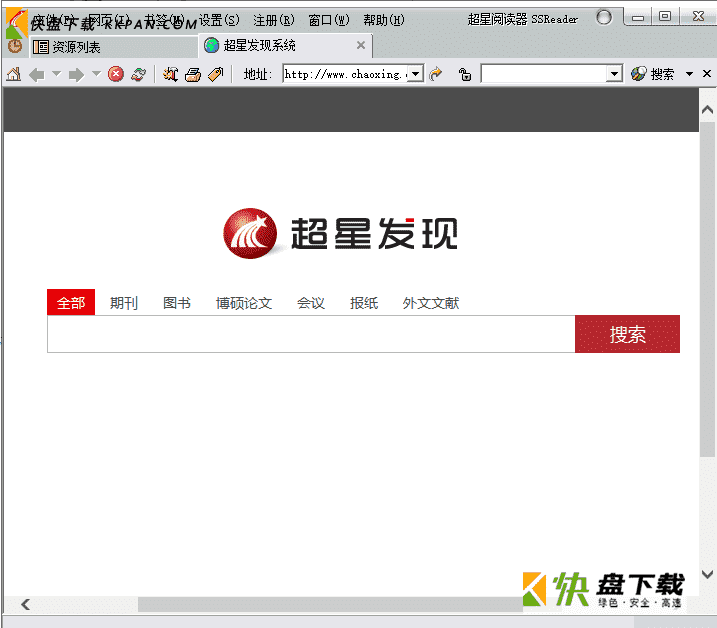Click the bookmark tag icon
Image resolution: width=717 pixels, height=628 pixels.
coord(215,74)
